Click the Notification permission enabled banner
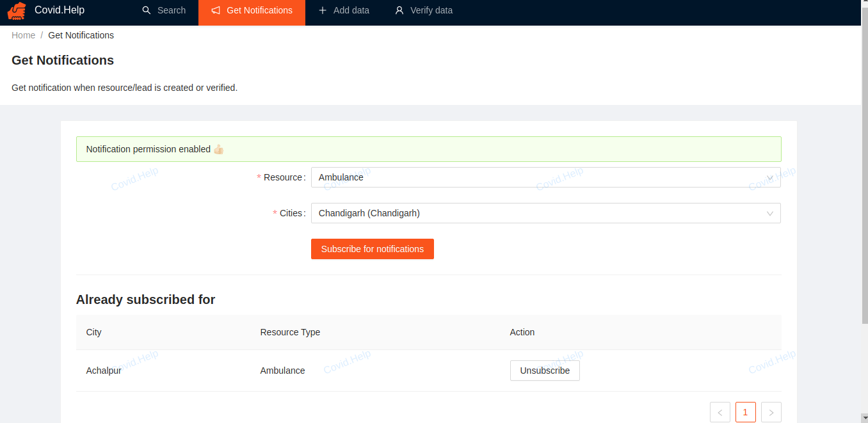This screenshot has width=868, height=423. coord(428,149)
